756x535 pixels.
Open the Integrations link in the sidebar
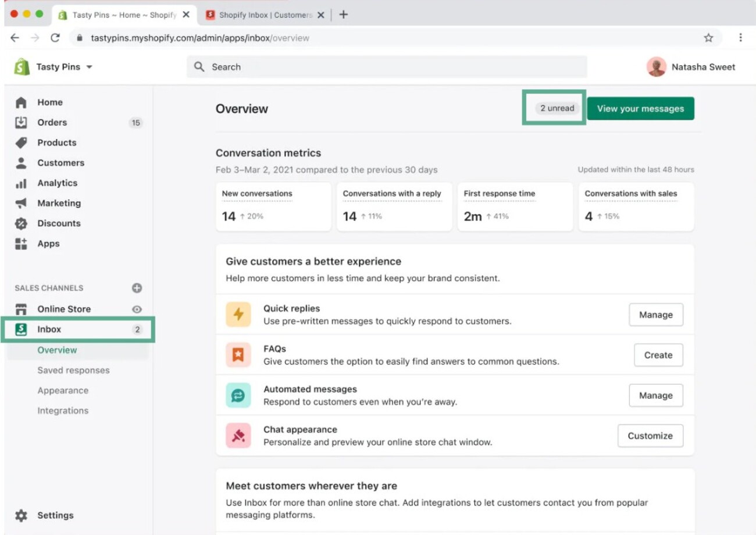point(63,411)
